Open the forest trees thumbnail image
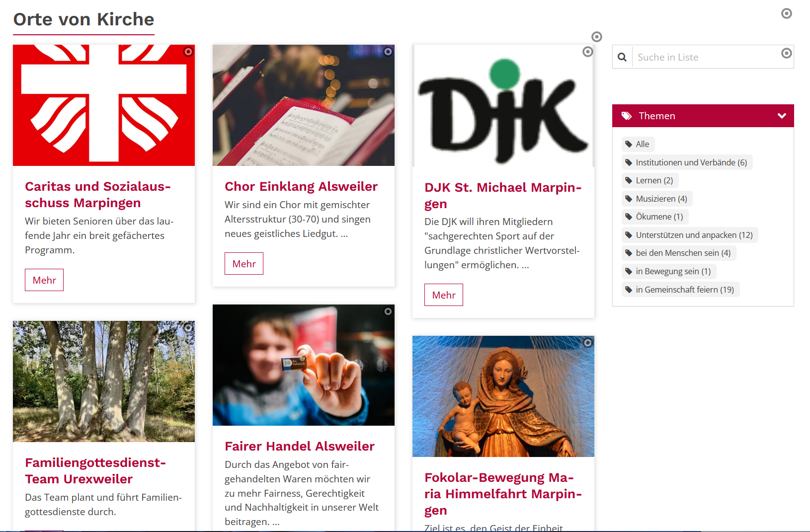Image resolution: width=810 pixels, height=532 pixels. 104,381
